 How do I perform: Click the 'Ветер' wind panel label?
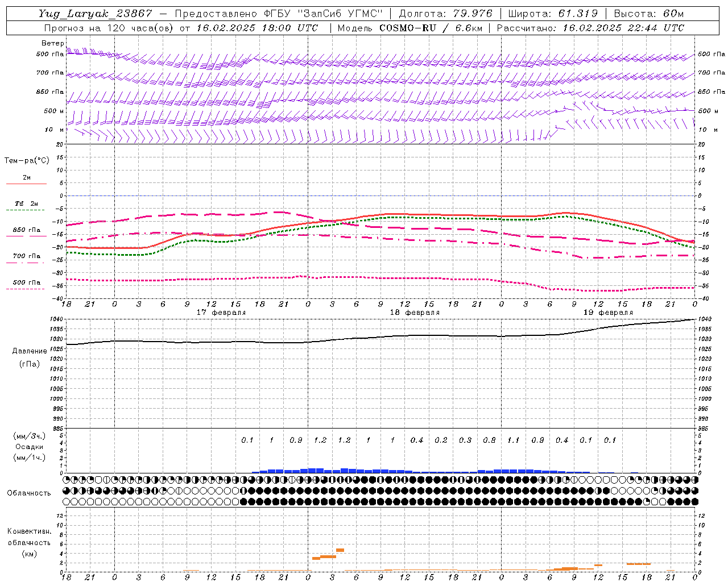[x=53, y=43]
